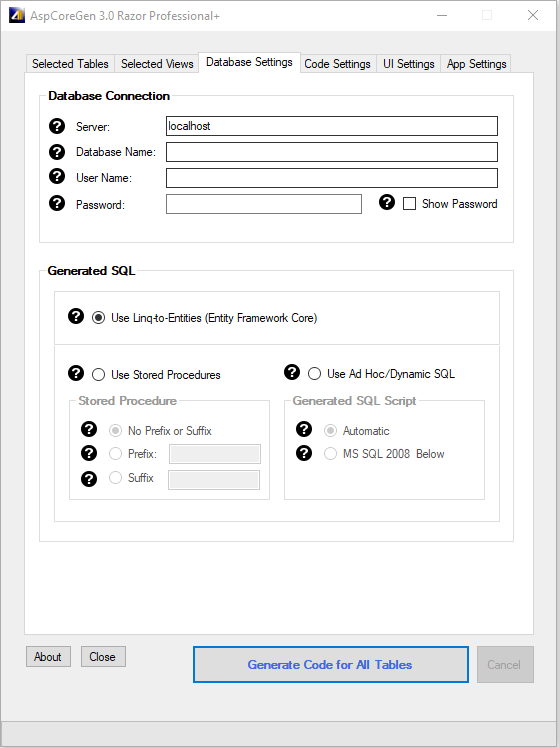Open help for Use Ad Hoc/Dynamic SQL
The height and width of the screenshot is (748, 559).
click(292, 372)
